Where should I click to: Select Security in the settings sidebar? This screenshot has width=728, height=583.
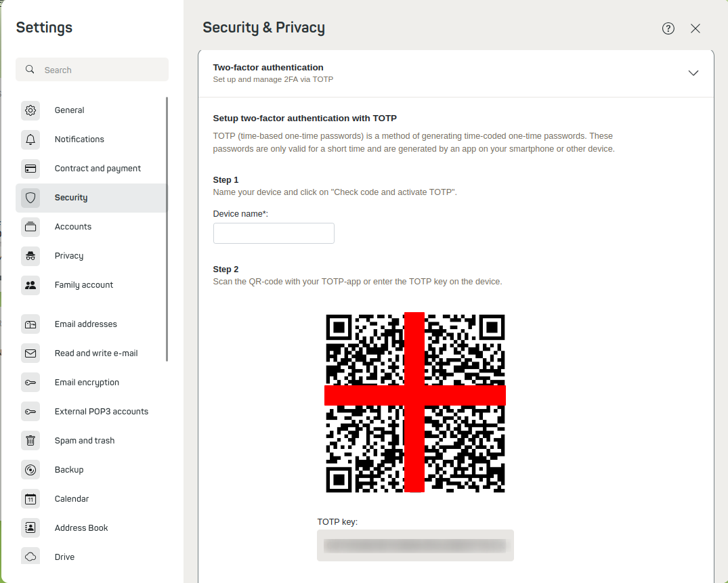click(x=71, y=198)
